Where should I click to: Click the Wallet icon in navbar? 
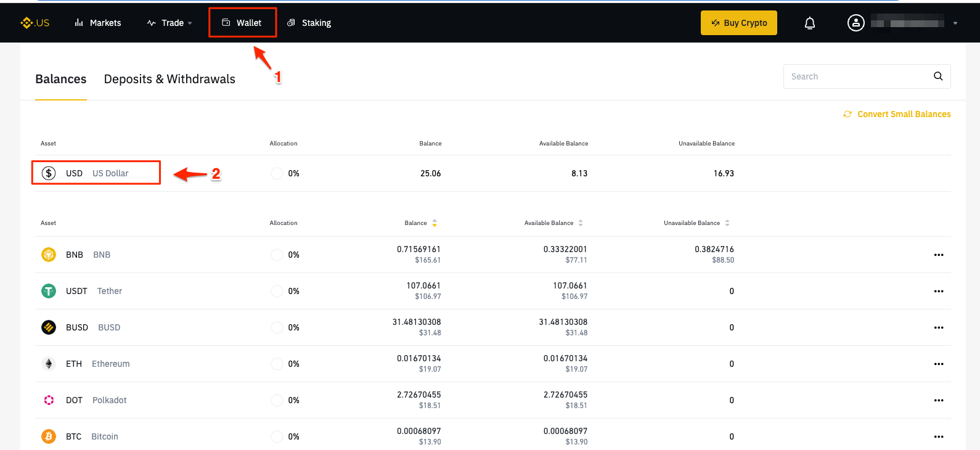click(226, 23)
